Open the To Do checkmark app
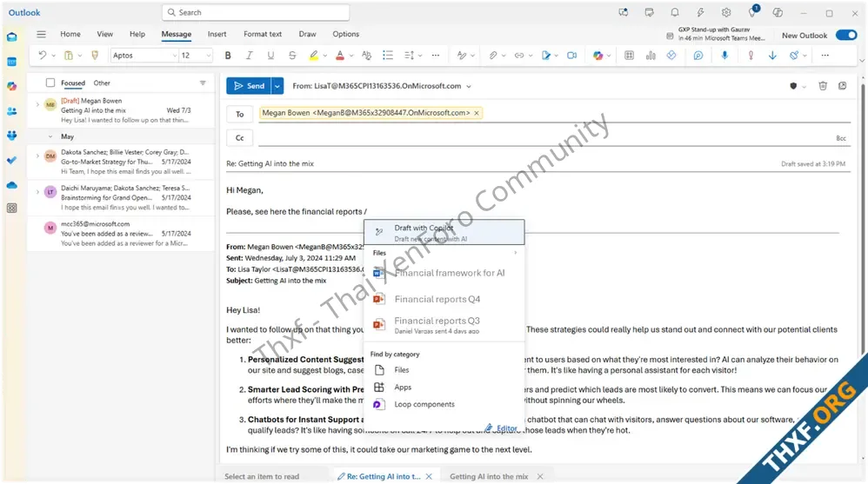The height and width of the screenshot is (484, 868). click(11, 161)
